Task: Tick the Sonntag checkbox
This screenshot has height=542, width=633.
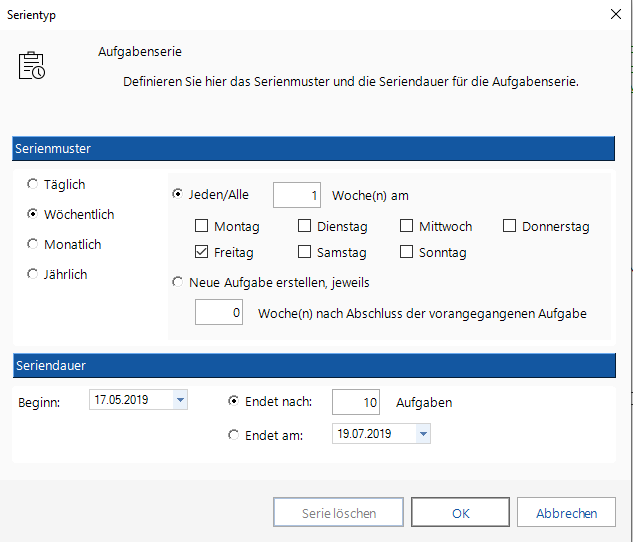Action: click(406, 252)
